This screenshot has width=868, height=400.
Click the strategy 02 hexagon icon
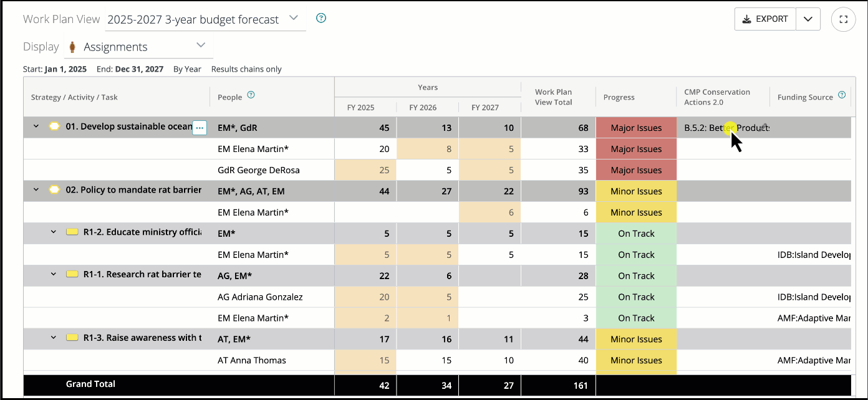[x=55, y=190]
